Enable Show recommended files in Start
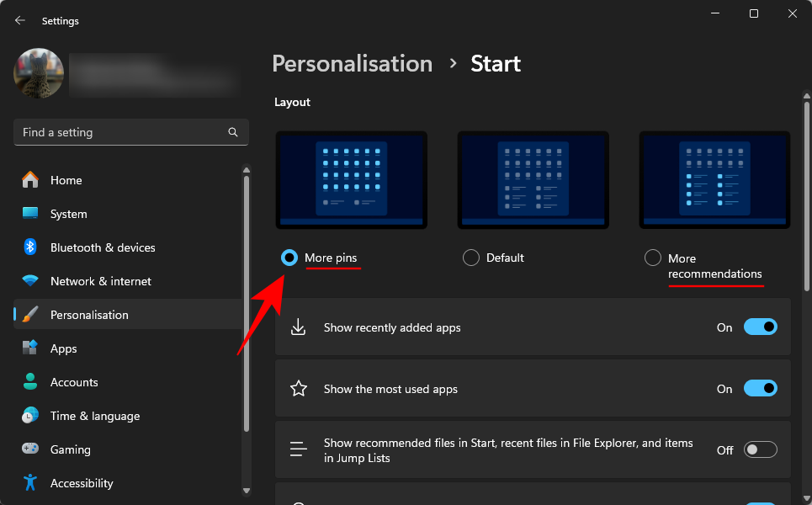Screen dimensions: 812x505 (x=760, y=449)
